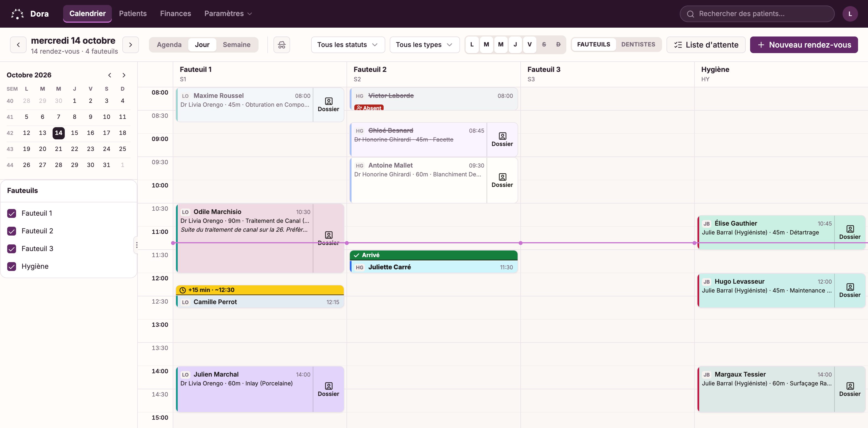Expand the Paramètres menu
Image resolution: width=868 pixels, height=428 pixels.
pos(228,14)
